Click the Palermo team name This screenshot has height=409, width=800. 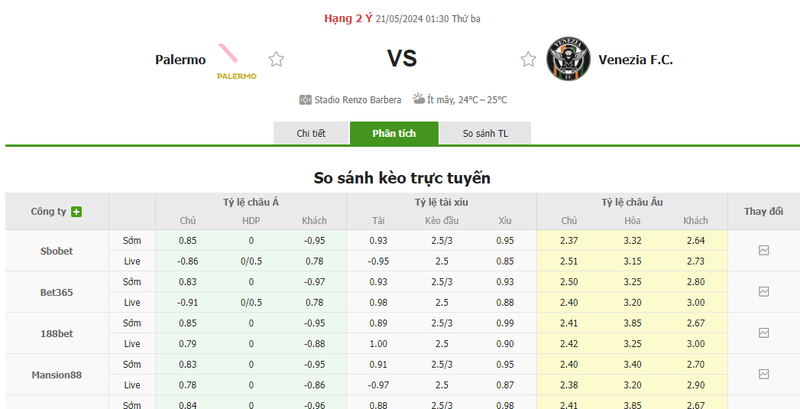(x=180, y=60)
